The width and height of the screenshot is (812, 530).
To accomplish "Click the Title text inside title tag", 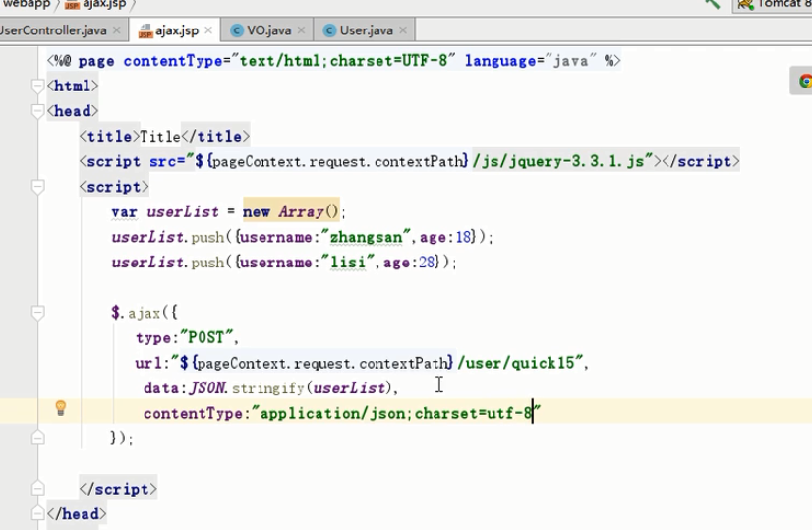I will pyautogui.click(x=160, y=137).
